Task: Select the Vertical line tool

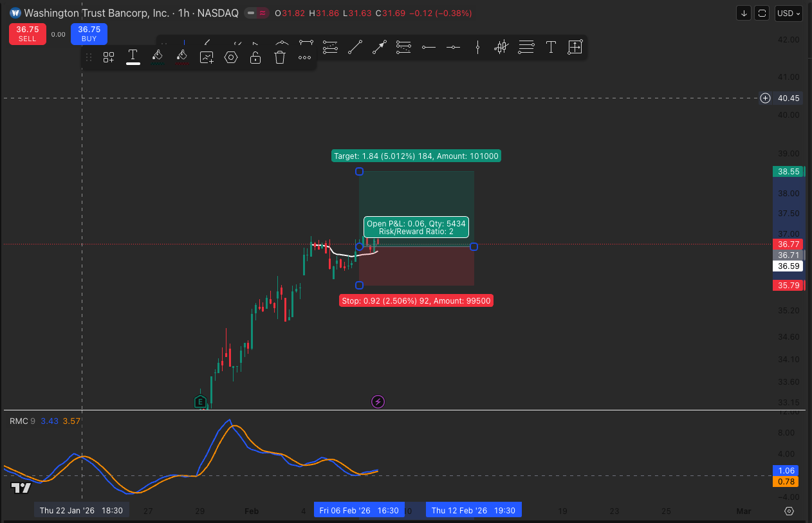Action: coord(477,46)
